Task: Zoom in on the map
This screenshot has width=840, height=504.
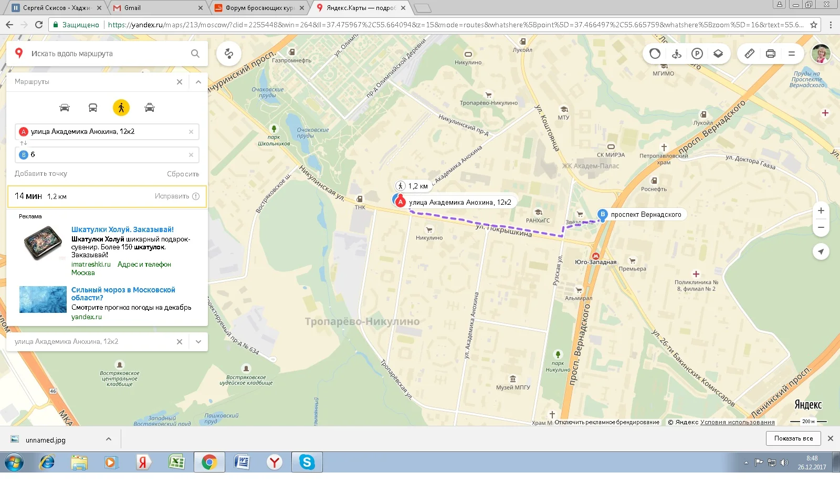Action: [821, 211]
